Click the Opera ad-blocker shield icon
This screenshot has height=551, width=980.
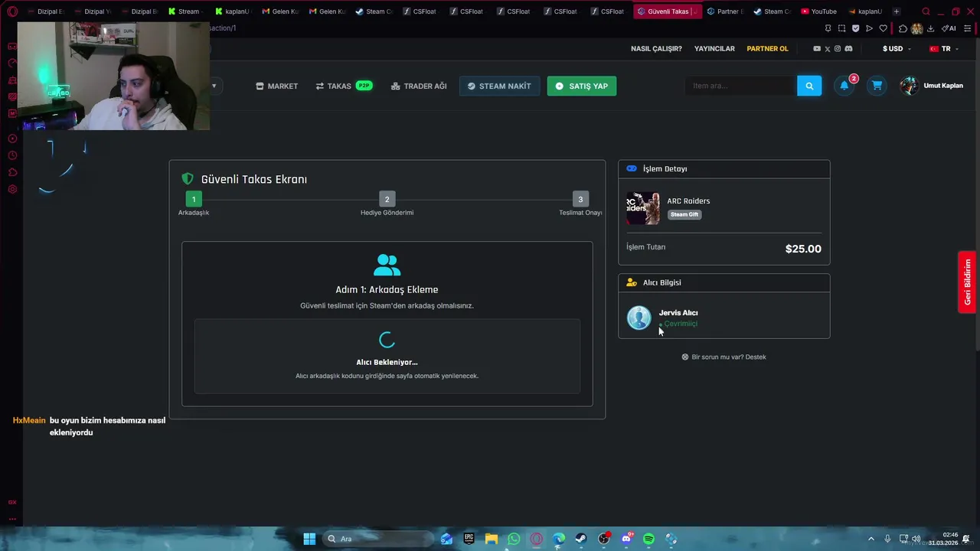[x=855, y=28]
